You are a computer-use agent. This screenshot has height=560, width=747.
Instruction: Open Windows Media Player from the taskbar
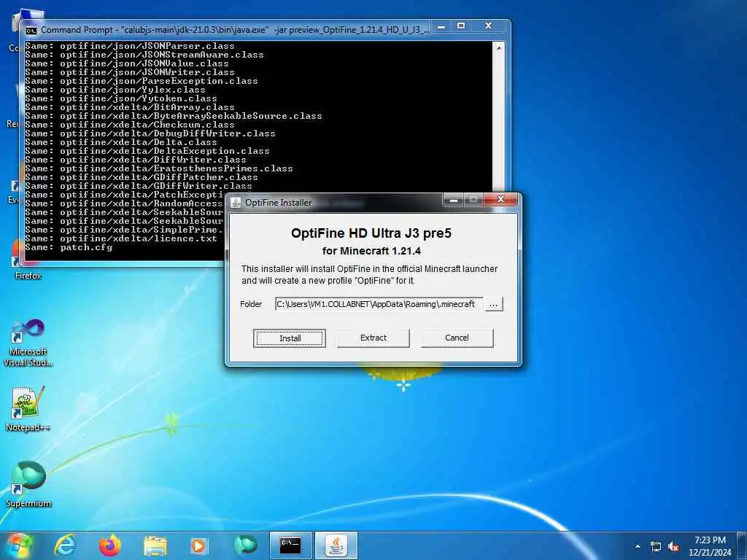(x=199, y=545)
